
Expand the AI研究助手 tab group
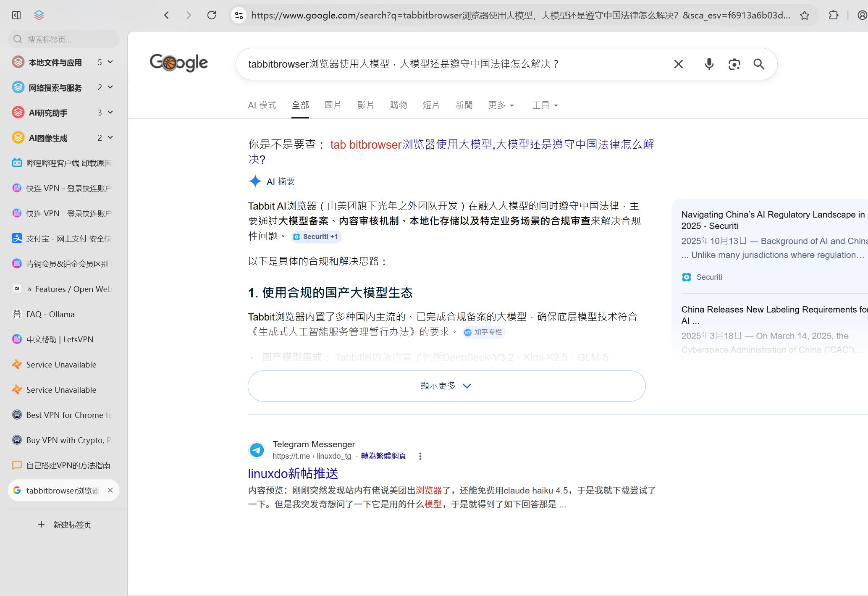110,112
